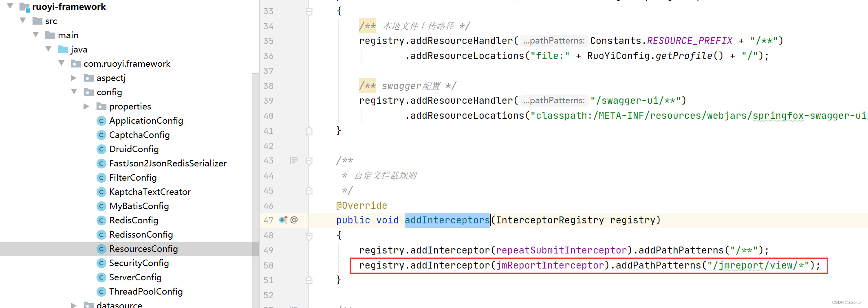Click the ServerConfig class icon
Screen dimensions: 868x308
point(101,277)
